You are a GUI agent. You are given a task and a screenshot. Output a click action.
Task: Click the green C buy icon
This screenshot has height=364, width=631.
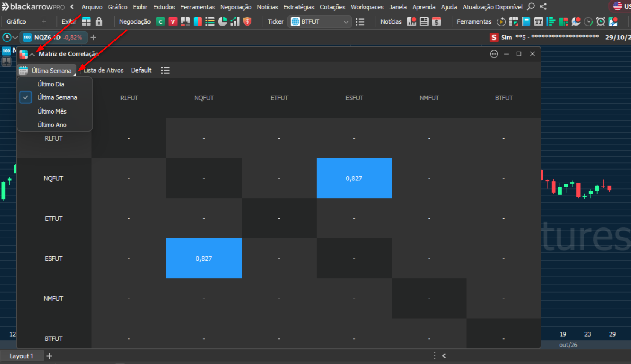tap(161, 22)
